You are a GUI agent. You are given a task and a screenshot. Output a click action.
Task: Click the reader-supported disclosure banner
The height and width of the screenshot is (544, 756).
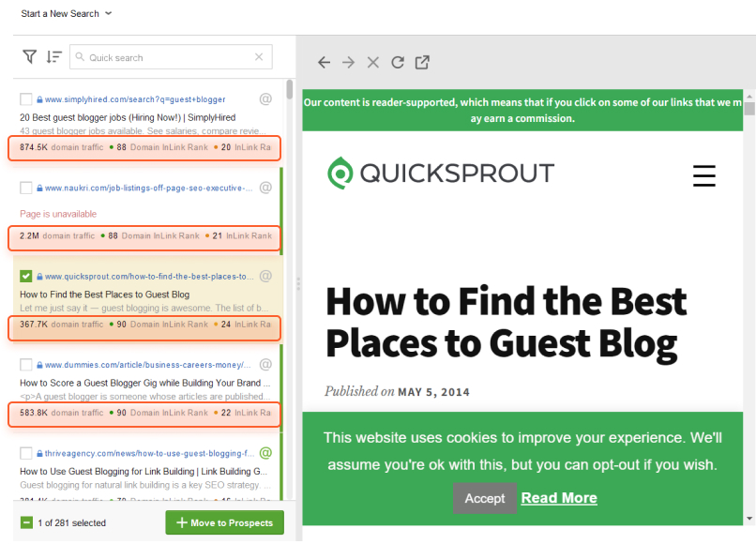click(x=522, y=110)
